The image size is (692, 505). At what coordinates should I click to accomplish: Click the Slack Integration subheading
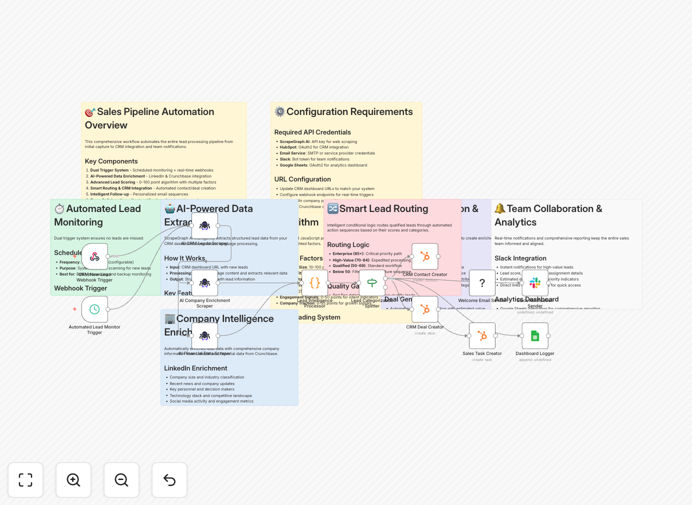click(520, 258)
